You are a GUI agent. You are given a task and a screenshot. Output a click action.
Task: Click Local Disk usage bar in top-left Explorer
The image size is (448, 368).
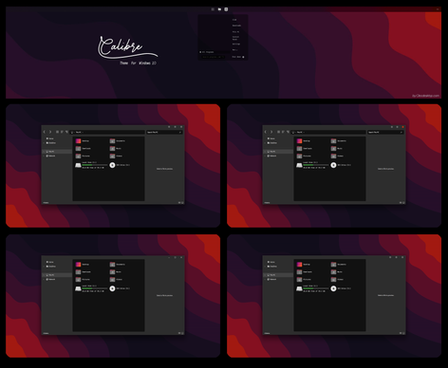click(95, 165)
